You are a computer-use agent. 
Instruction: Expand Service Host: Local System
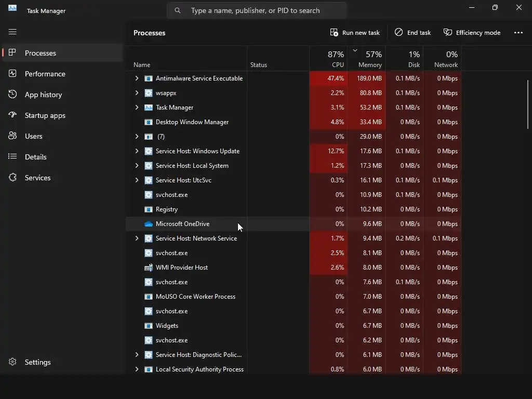click(137, 166)
